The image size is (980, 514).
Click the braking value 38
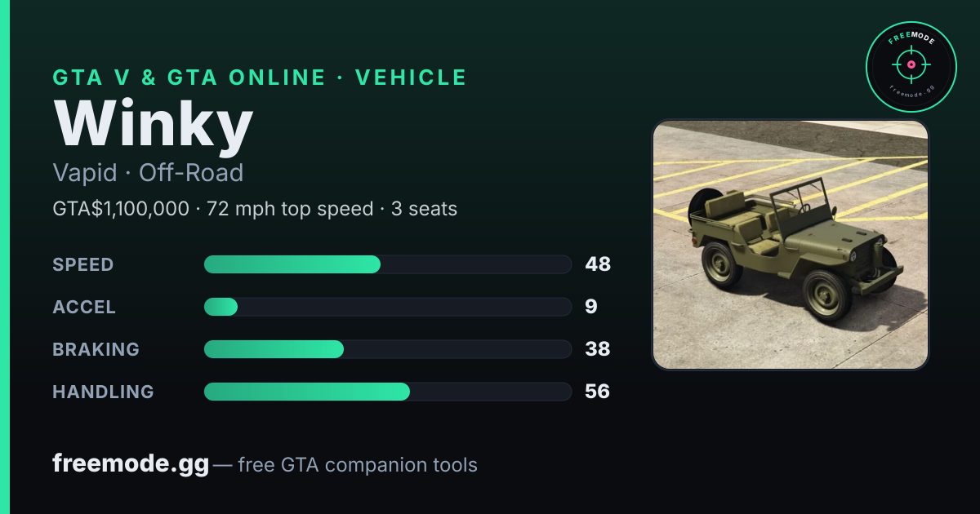[x=598, y=349]
